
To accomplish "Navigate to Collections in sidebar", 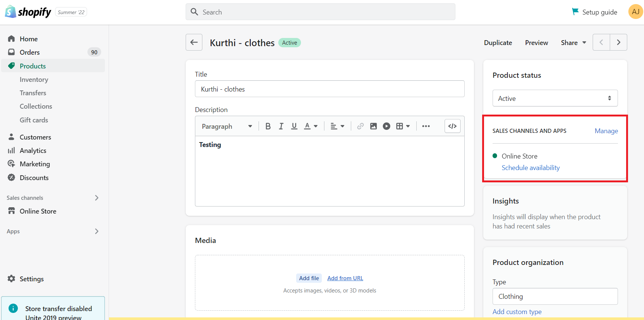I will pos(36,106).
